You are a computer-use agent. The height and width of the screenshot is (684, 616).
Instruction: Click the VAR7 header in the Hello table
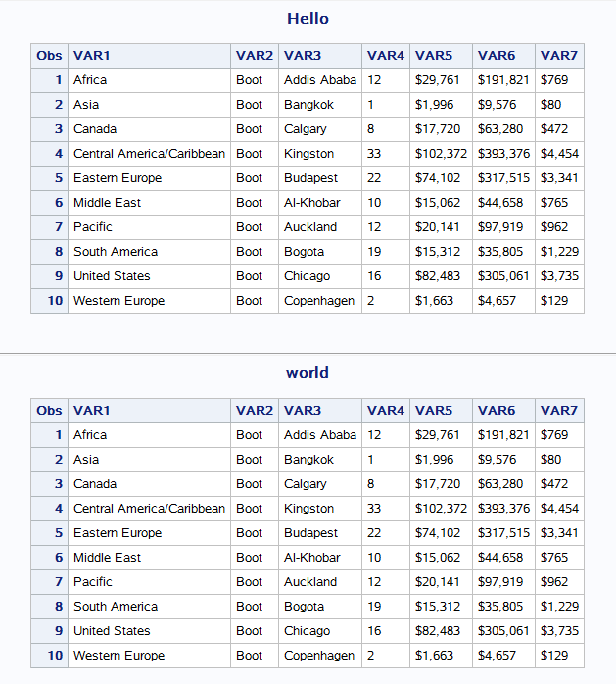(559, 56)
